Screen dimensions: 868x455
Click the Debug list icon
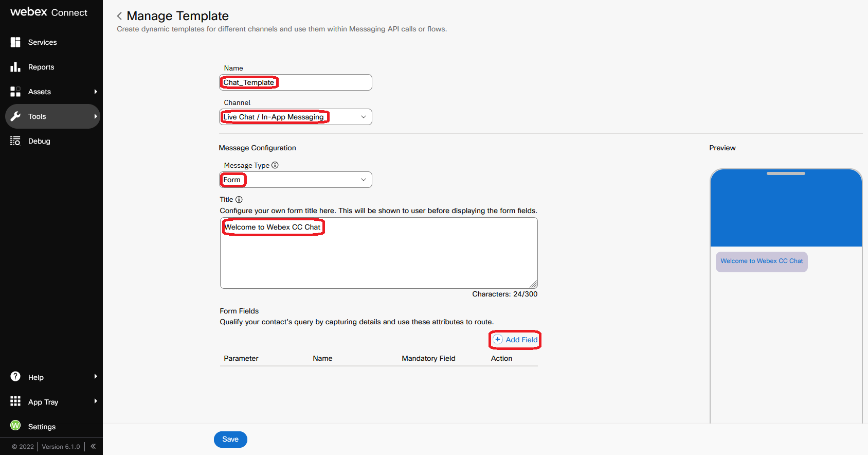coord(15,141)
